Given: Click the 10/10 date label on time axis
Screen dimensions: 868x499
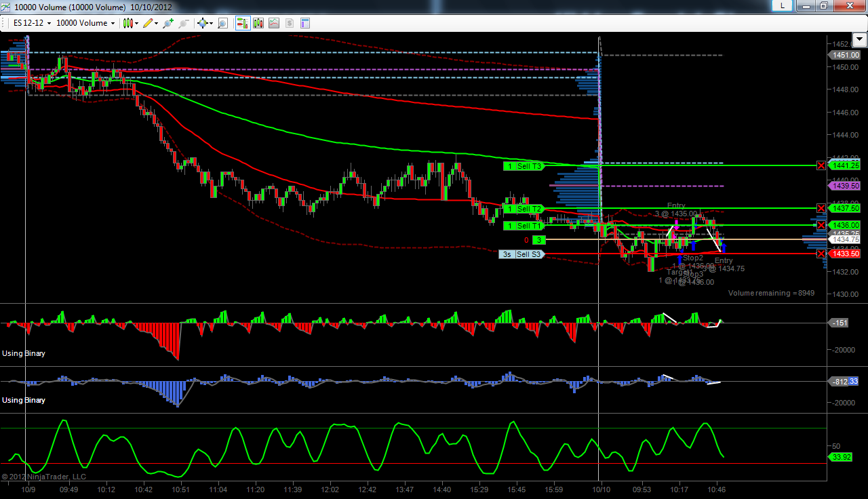Looking at the screenshot, I should coord(601,490).
